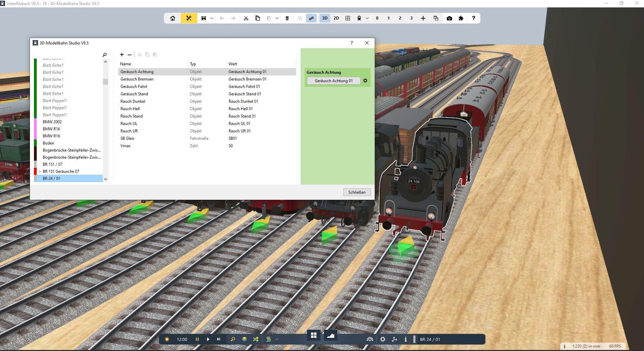Image resolution: width=644 pixels, height=351 pixels.
Task: Click the camera screenshot icon
Action: pos(449,18)
